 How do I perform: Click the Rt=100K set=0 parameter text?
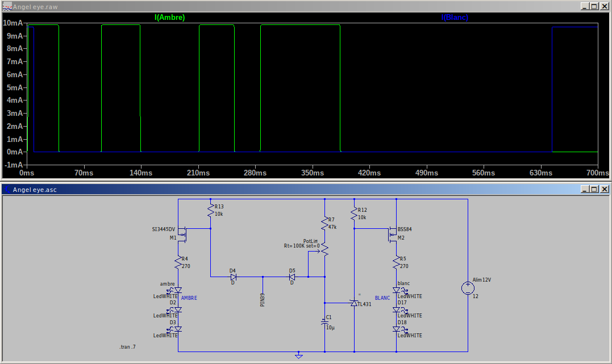tap(302, 246)
